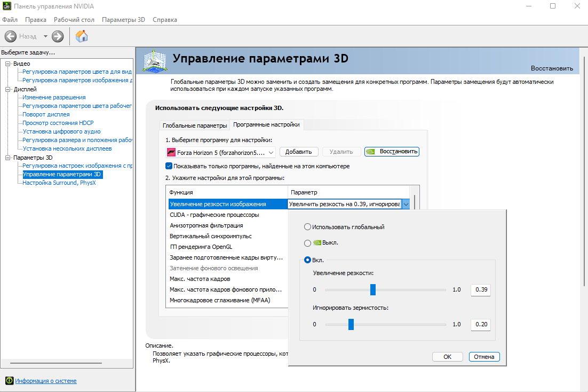Open the Рабочий стол menu
Viewport: 588px width, 392px height.
tap(74, 20)
